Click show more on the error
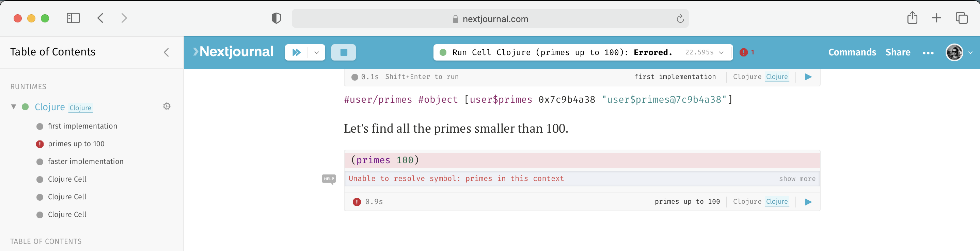 tap(797, 179)
